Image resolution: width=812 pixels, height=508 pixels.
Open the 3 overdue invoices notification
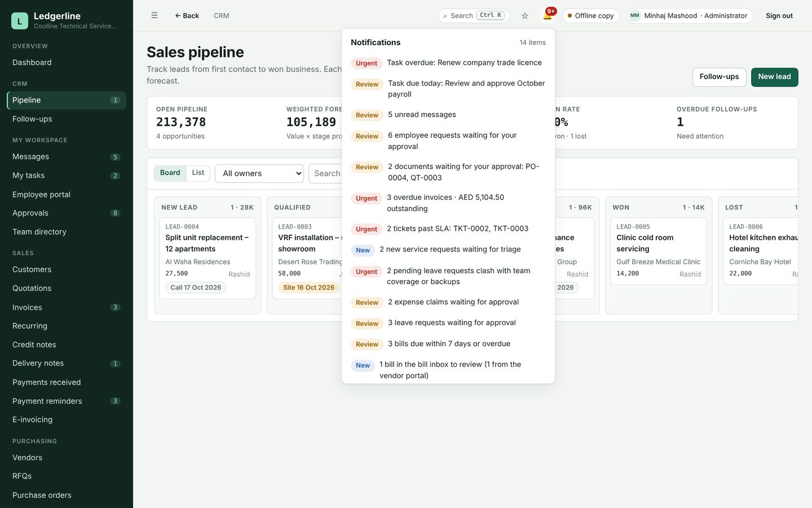click(448, 203)
